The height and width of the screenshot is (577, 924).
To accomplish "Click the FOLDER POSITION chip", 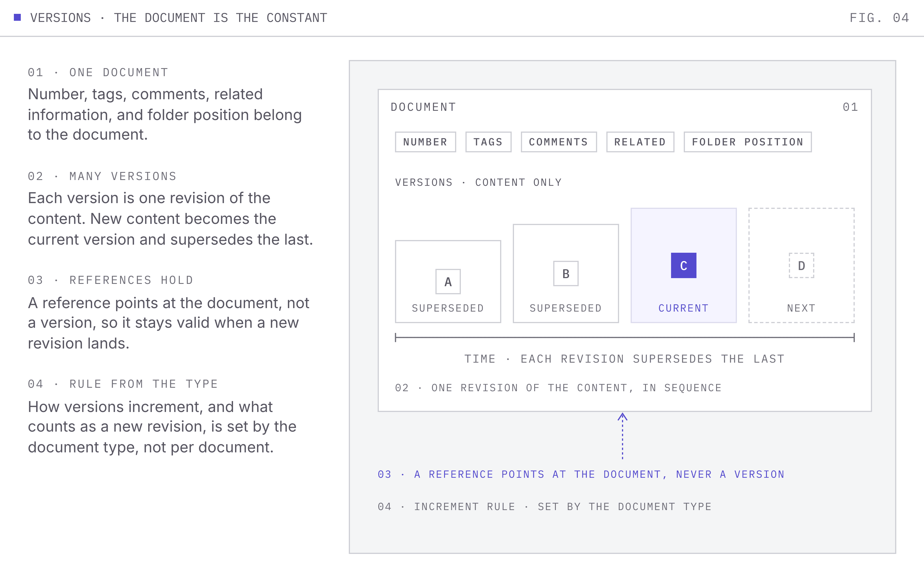I will 748,142.
